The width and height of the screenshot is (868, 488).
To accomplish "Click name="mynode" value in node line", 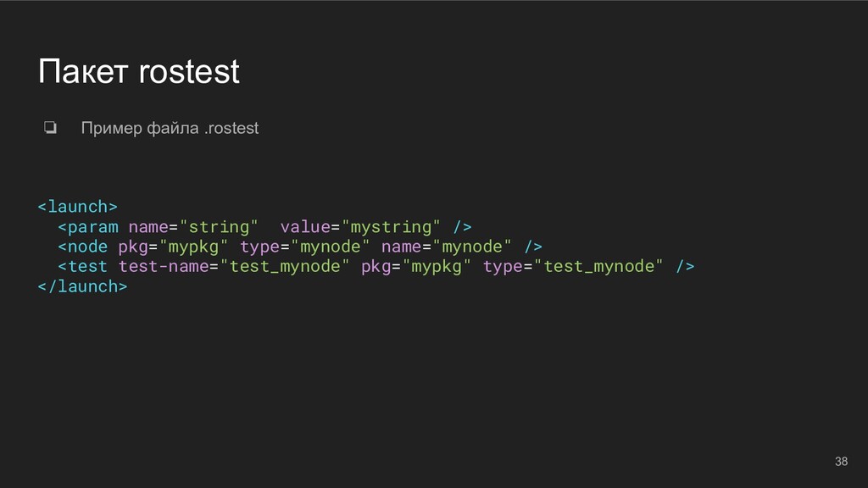I will pos(471,247).
